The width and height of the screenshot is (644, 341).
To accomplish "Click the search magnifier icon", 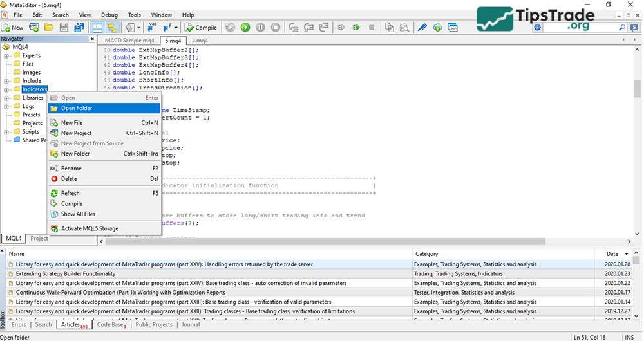I will point(622,28).
